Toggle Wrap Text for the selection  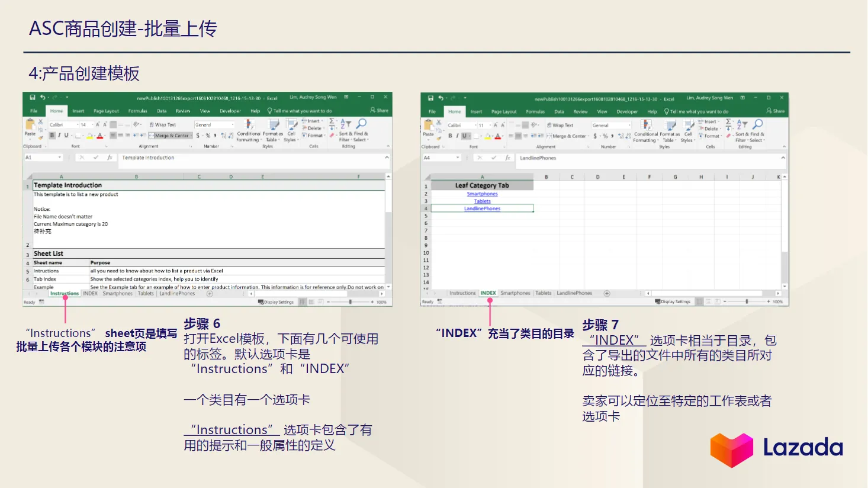[163, 124]
